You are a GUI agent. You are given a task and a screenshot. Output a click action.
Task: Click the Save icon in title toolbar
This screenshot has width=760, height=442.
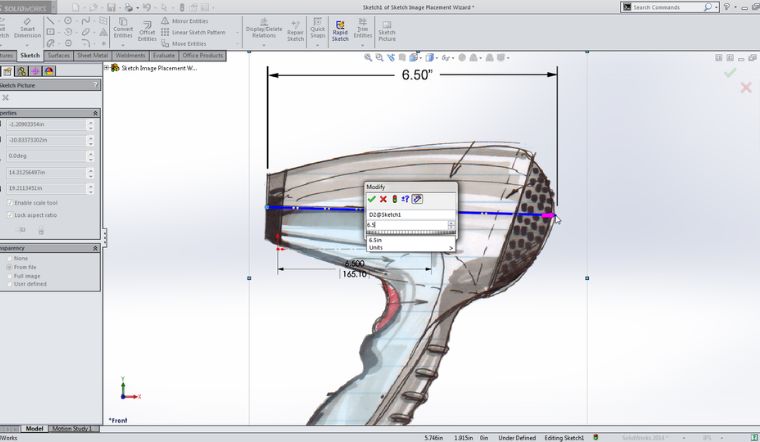pyautogui.click(x=111, y=7)
